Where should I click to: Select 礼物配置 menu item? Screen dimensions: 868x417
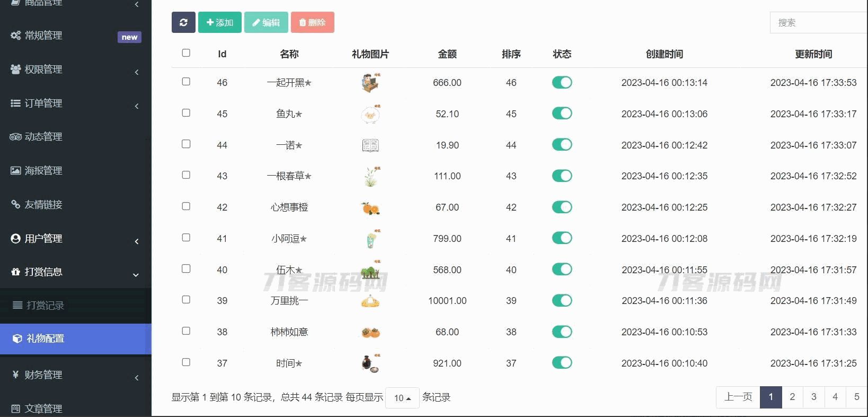46,338
